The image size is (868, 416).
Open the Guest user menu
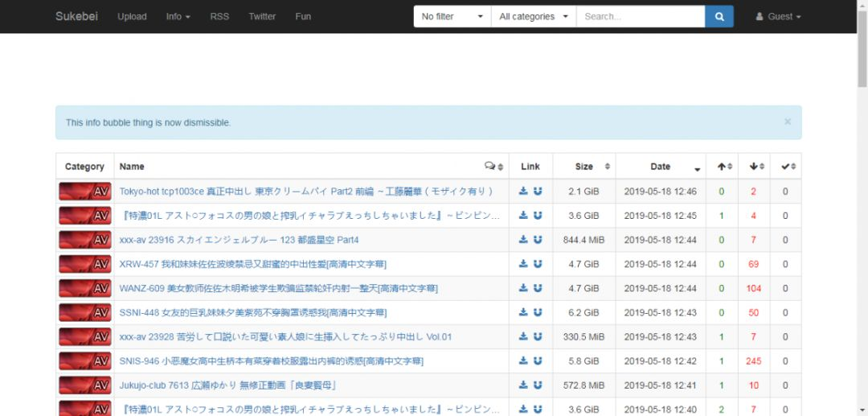click(x=778, y=17)
